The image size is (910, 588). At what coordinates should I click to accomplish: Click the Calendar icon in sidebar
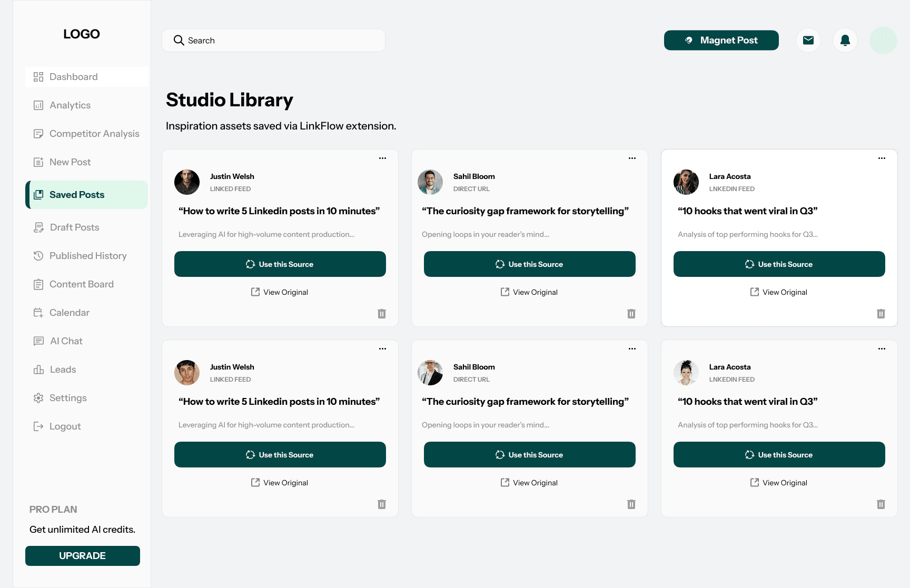[x=38, y=313]
